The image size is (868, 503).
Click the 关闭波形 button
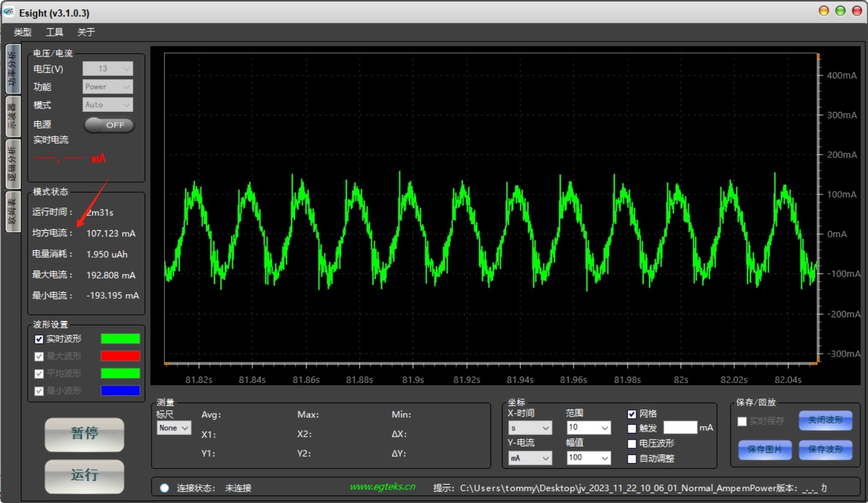click(825, 421)
